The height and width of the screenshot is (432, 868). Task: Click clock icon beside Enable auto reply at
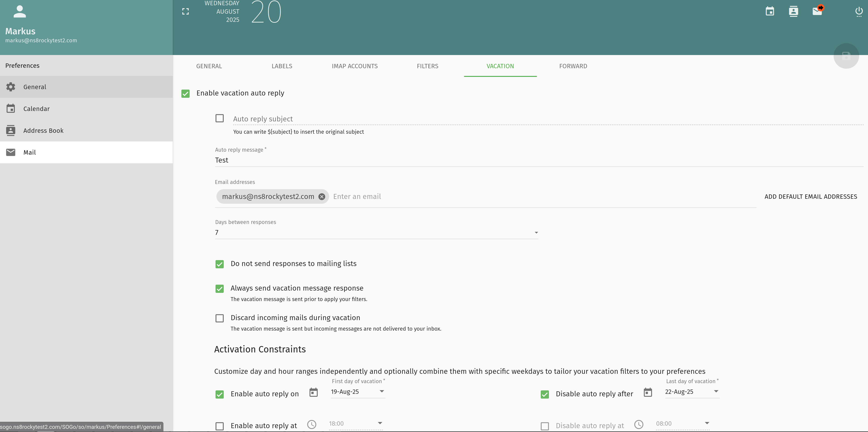point(312,424)
